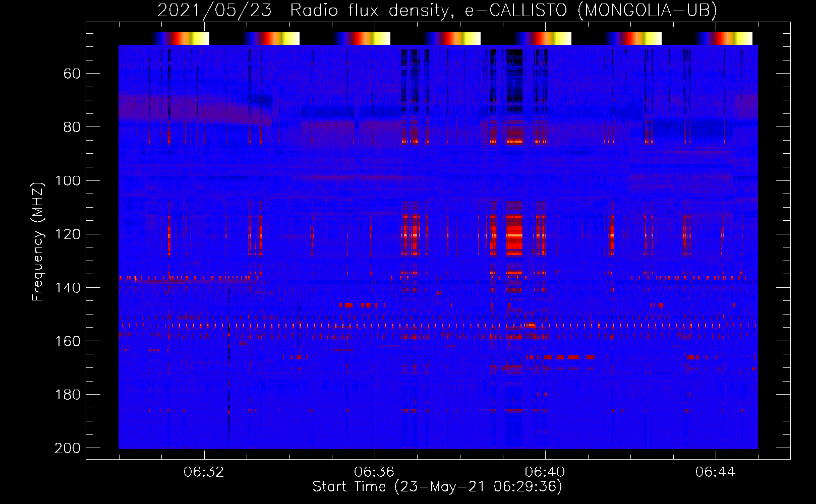Click the fourth color scale bar from the left
The width and height of the screenshot is (816, 504).
(452, 38)
